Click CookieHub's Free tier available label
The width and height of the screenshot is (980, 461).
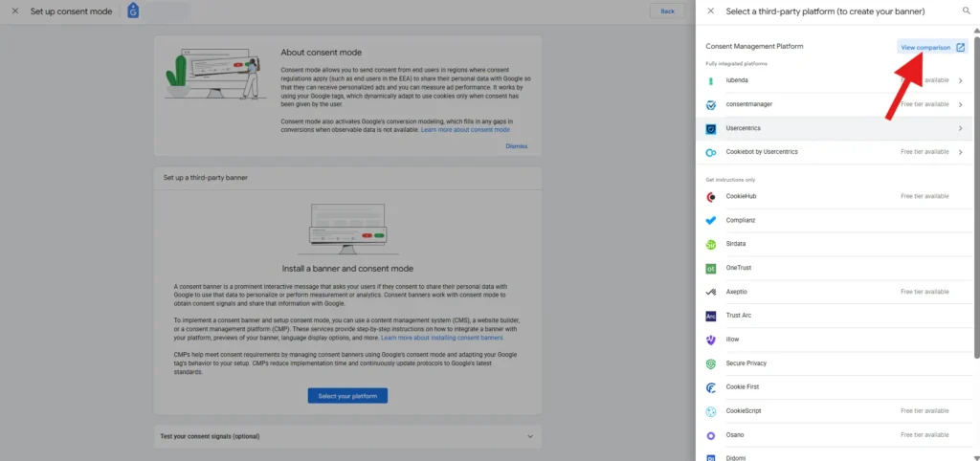924,196
